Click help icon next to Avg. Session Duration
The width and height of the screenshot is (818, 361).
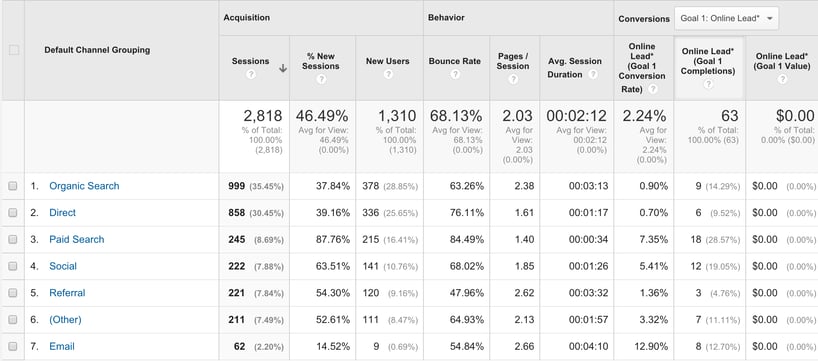(593, 75)
